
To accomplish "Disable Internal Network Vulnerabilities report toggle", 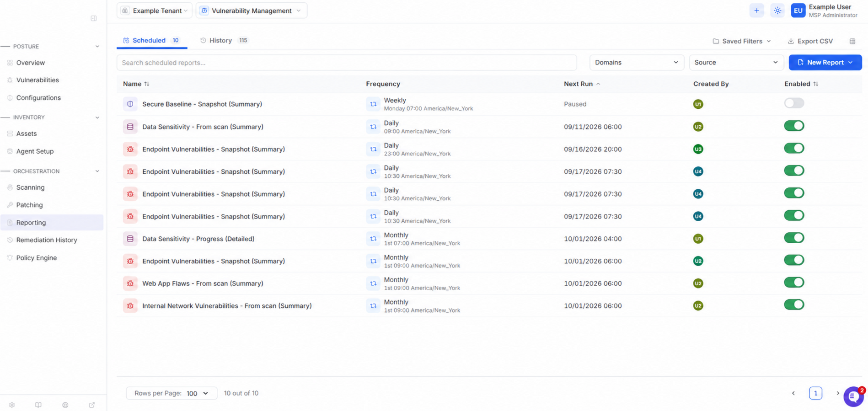I will 794,305.
